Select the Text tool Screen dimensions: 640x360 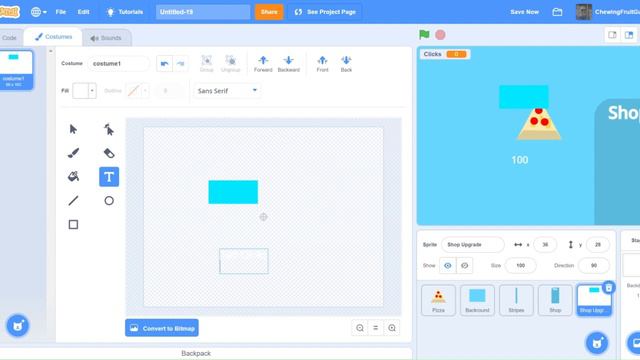click(109, 177)
